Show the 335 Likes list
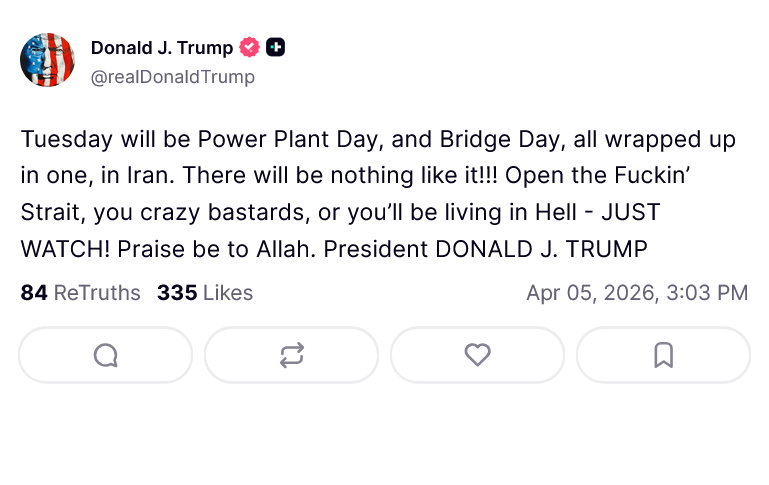 point(205,293)
